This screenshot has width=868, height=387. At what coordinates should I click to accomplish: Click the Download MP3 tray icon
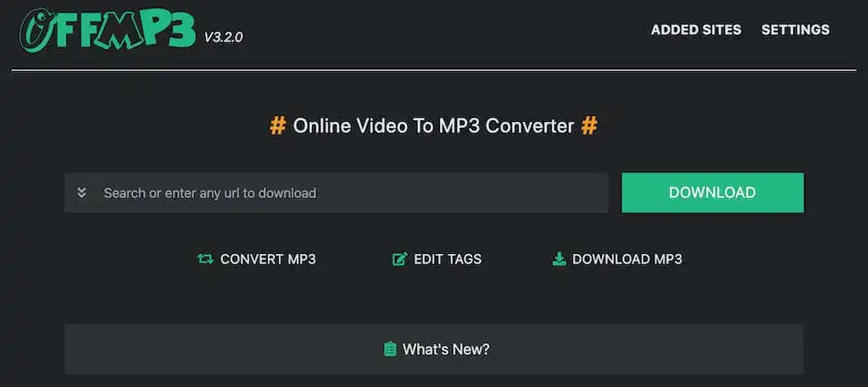tap(559, 259)
